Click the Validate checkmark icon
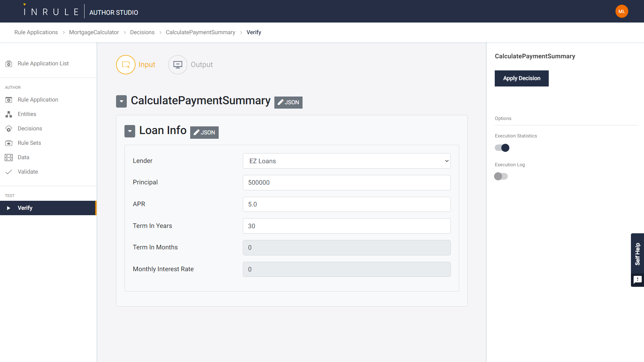The width and height of the screenshot is (644, 362). click(x=9, y=172)
